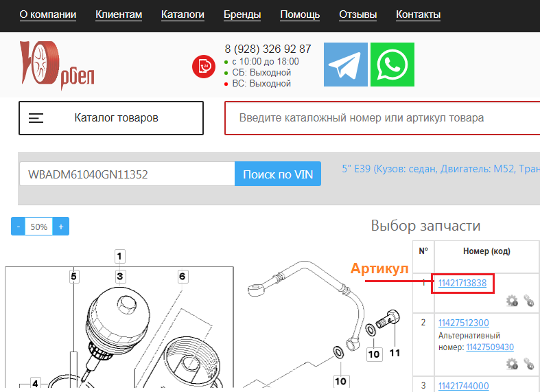Open alternative number 11427509430 link

[x=490, y=347]
